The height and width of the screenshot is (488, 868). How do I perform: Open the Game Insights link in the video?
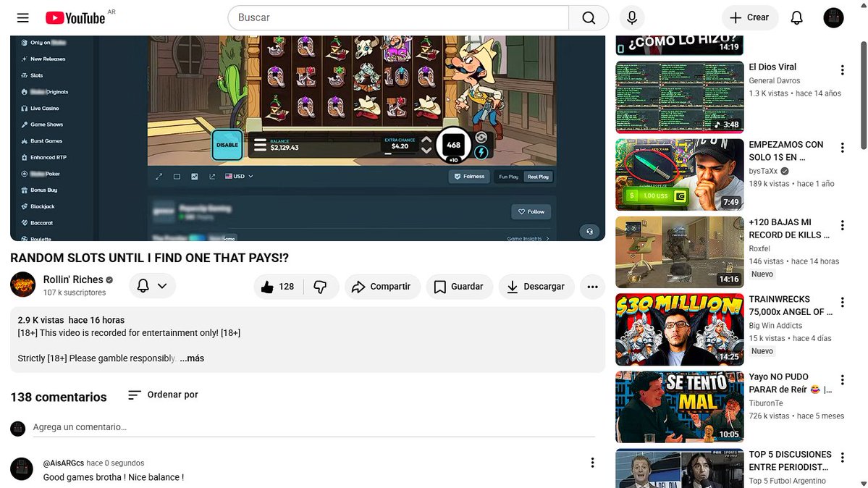(x=528, y=238)
